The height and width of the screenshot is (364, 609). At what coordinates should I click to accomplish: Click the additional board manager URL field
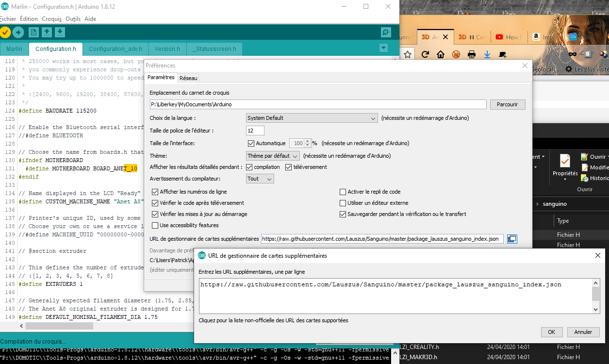tap(382, 239)
